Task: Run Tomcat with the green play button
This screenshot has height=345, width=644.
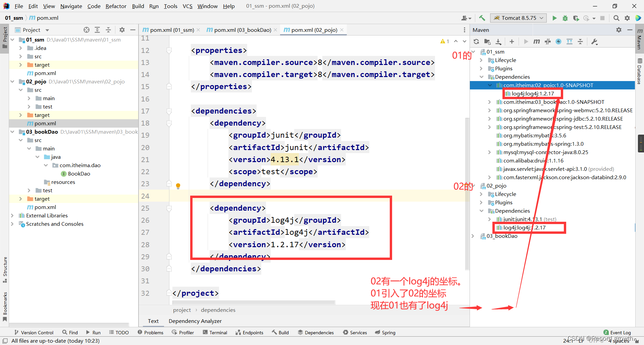Action: click(x=554, y=18)
